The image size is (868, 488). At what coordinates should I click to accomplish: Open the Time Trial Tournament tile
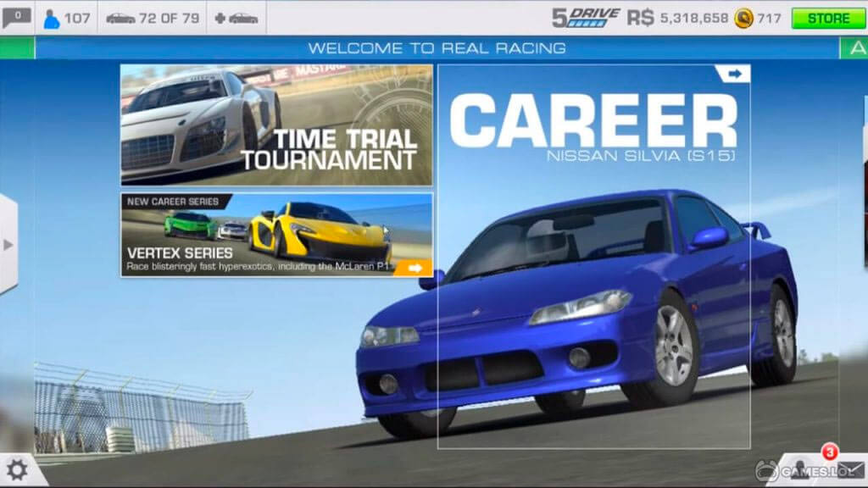coord(277,125)
